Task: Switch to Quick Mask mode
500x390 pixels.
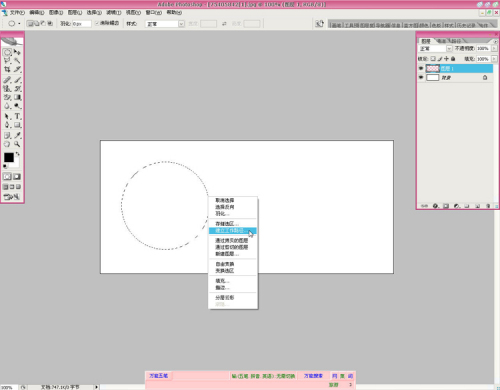Action: pos(17,177)
